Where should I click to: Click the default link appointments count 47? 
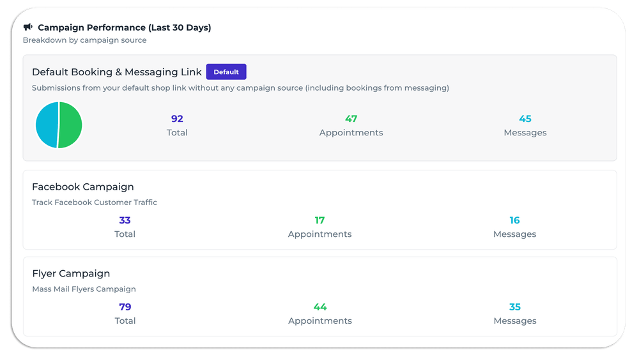[x=351, y=119]
